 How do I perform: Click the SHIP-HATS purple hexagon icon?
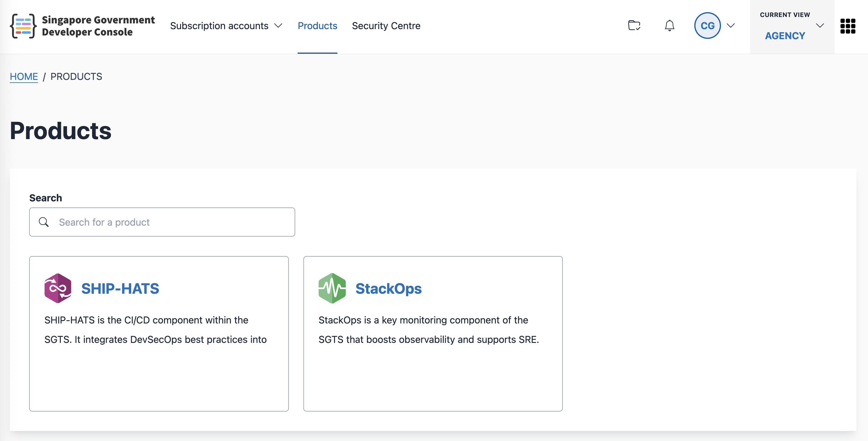[58, 289]
